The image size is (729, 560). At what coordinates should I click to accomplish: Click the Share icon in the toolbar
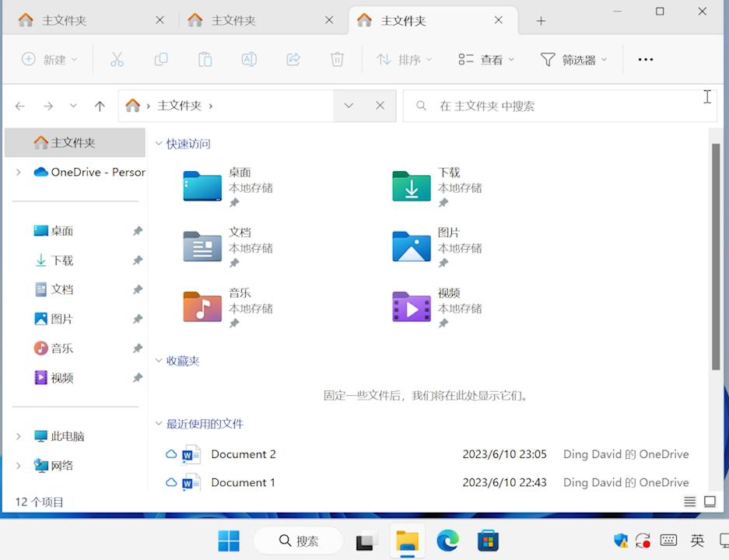pos(293,58)
